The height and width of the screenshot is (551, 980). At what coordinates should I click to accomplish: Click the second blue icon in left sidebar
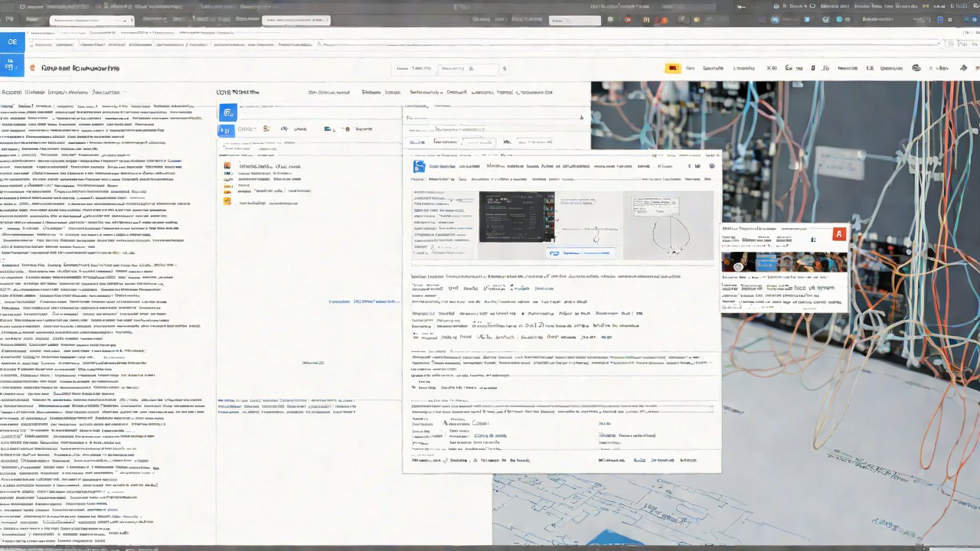point(11,67)
